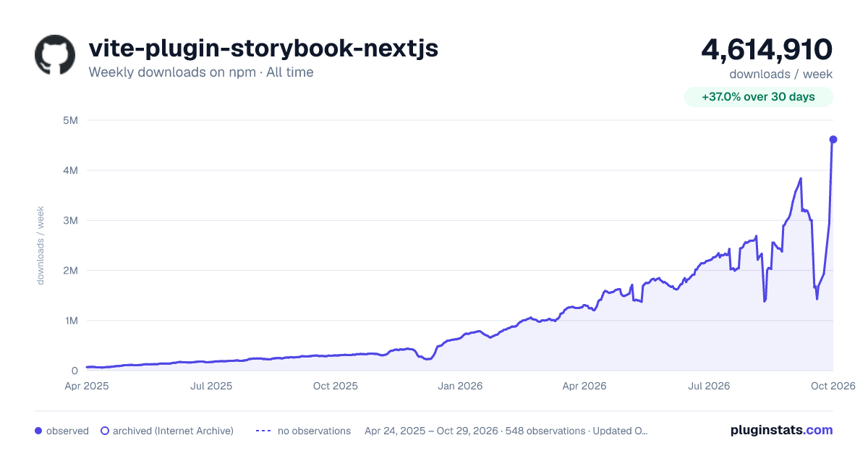Screen dimensions: 868x456
Task: Click the Jul 2025 x-axis label
Action: coord(211,386)
